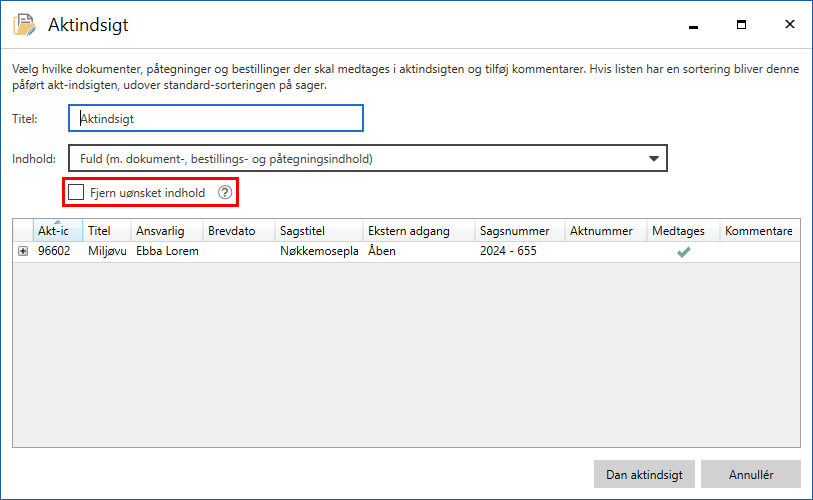Click into the Titel text field
The image size is (813, 500).
click(x=215, y=118)
